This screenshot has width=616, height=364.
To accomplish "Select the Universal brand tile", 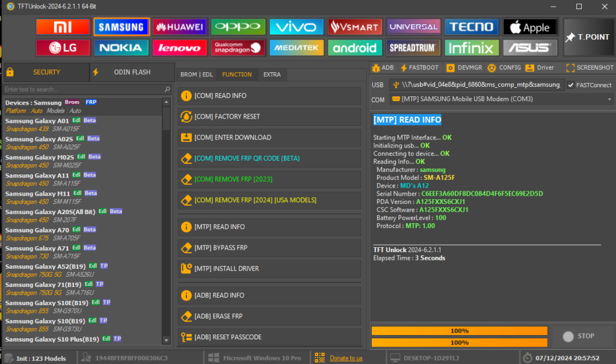I will (413, 26).
